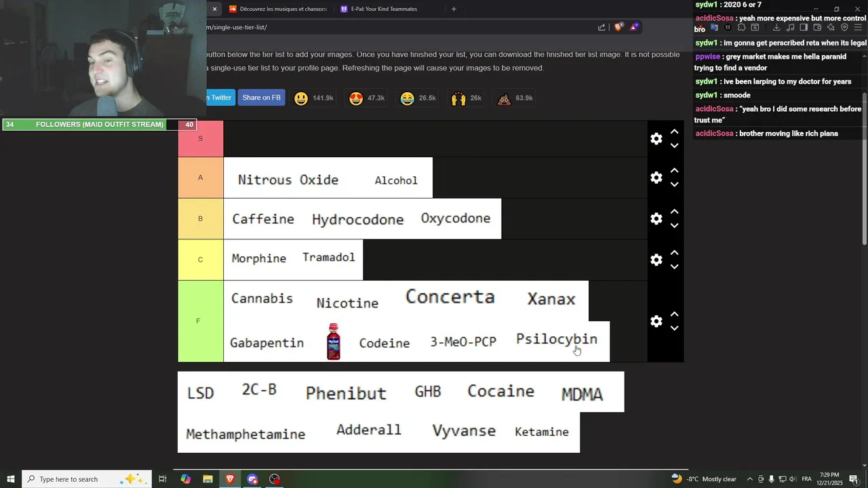Show hidden system tray icons

(749, 479)
